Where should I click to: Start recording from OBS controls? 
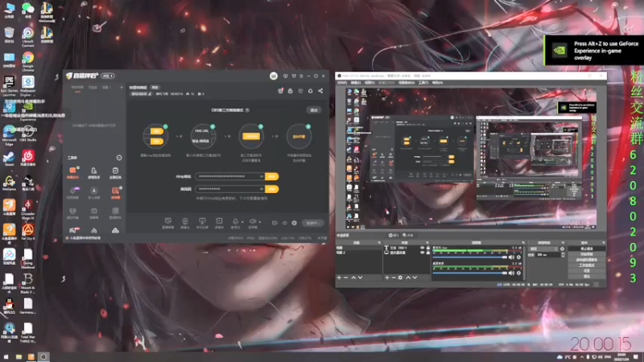587,253
